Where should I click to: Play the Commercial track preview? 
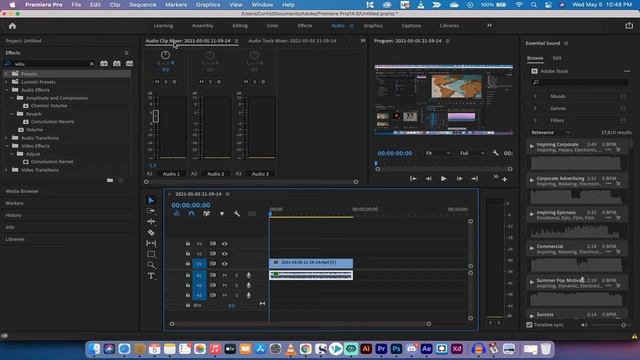click(532, 247)
